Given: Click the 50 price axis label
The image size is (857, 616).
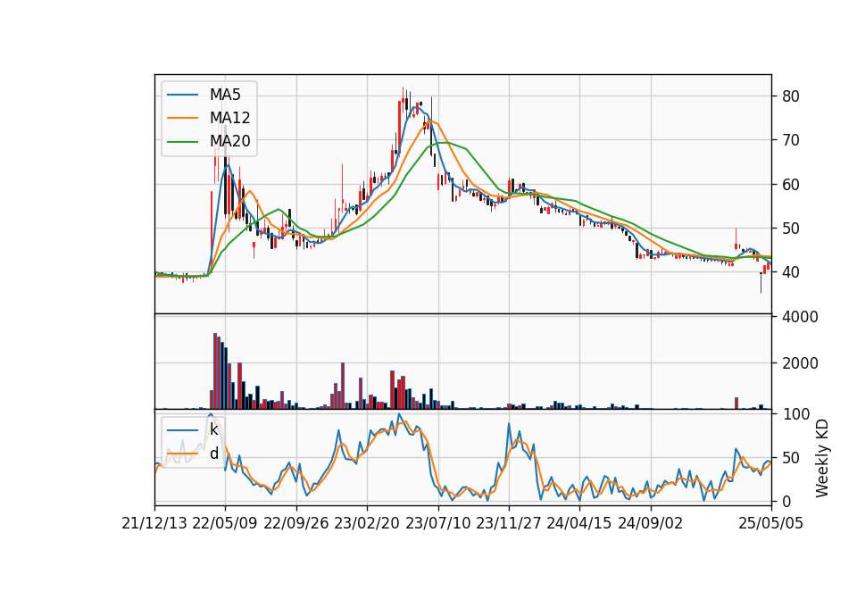Looking at the screenshot, I should [791, 229].
